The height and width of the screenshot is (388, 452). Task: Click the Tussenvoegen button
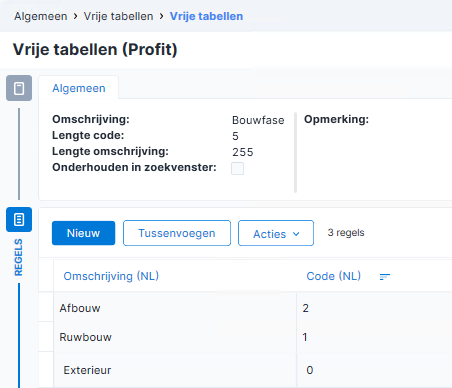tap(177, 233)
